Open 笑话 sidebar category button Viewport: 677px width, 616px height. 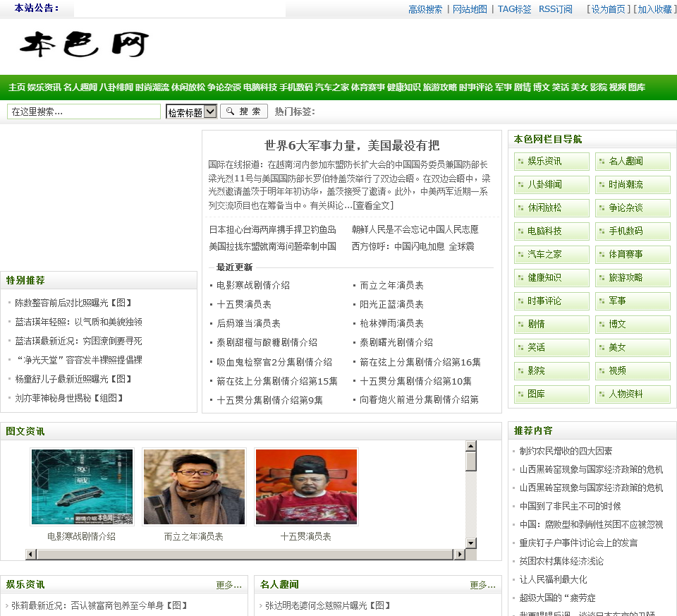[x=551, y=348]
